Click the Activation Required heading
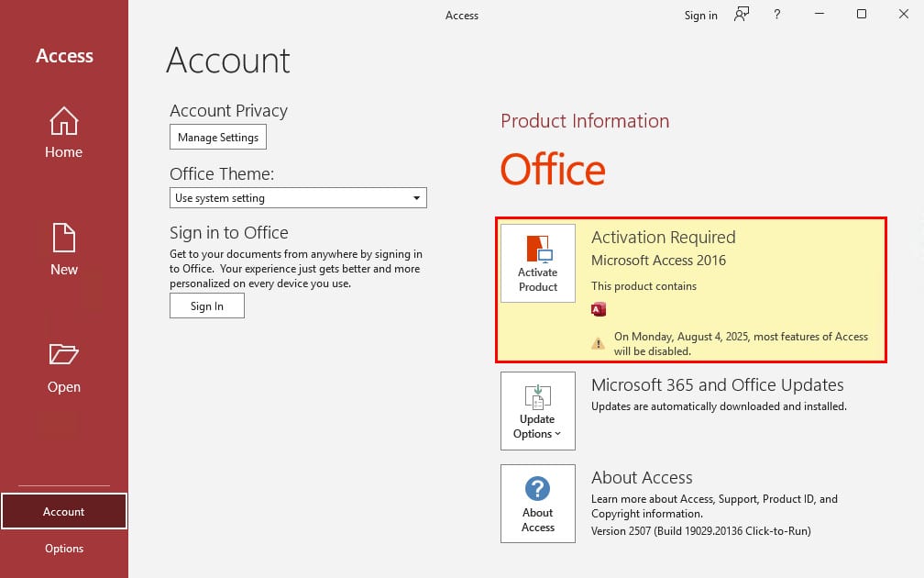924x578 pixels. click(x=663, y=237)
